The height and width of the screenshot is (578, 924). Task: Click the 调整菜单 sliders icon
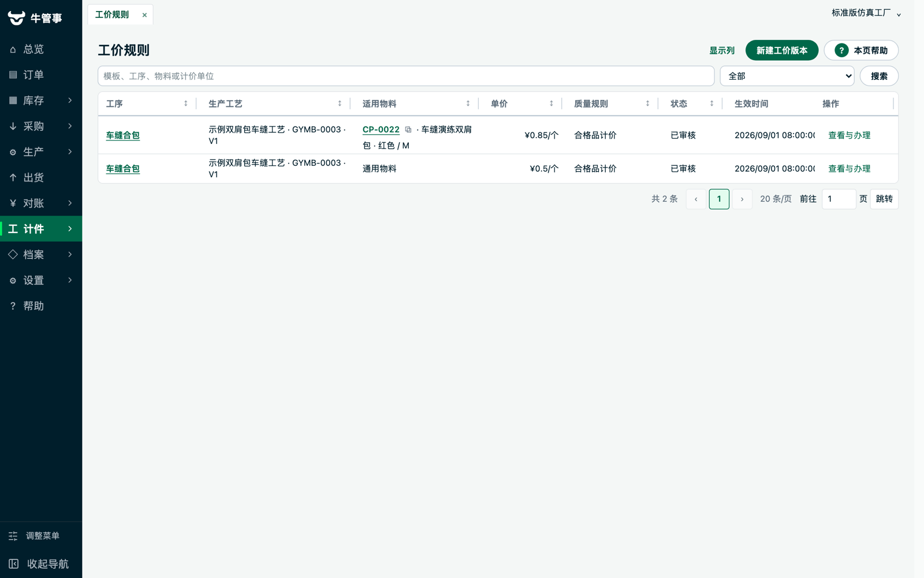(13, 536)
